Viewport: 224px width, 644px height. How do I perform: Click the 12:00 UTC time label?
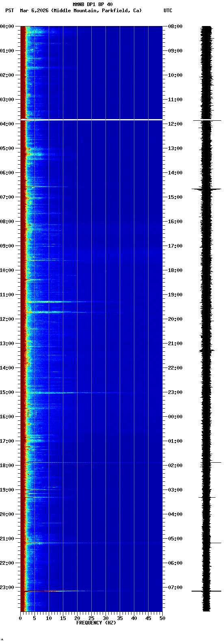click(175, 124)
